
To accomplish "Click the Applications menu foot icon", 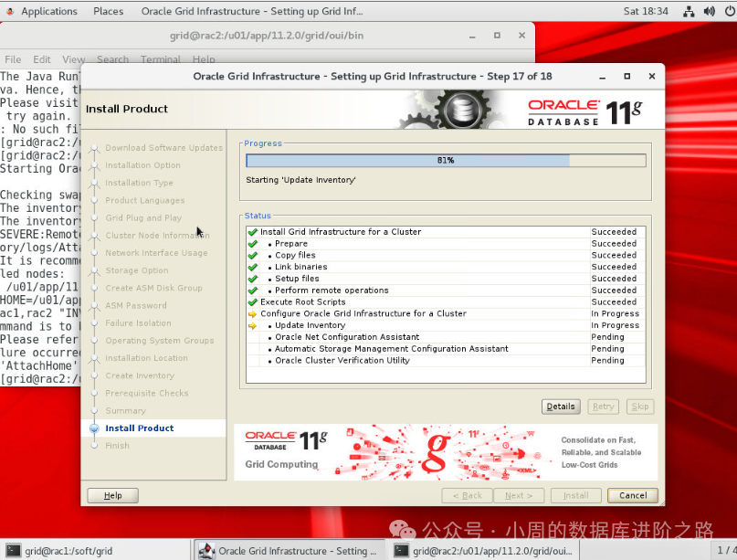I will (10, 11).
